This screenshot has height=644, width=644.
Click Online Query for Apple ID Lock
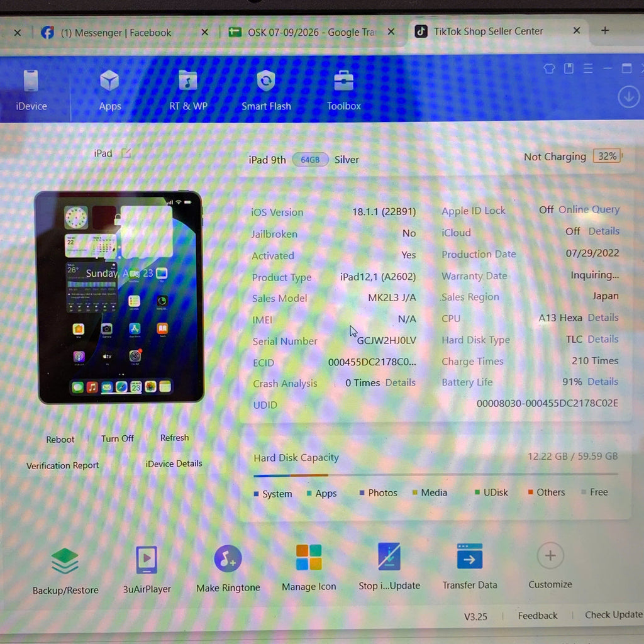coord(589,209)
